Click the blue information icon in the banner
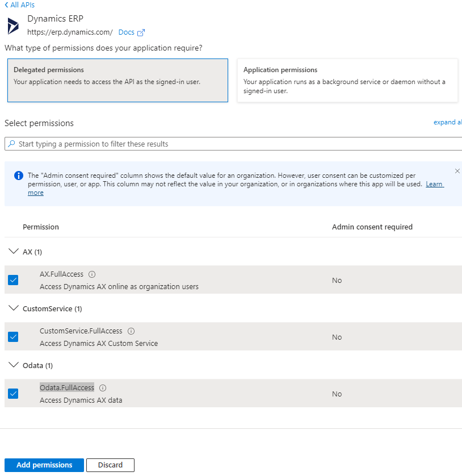This screenshot has height=476, width=462. (x=19, y=176)
